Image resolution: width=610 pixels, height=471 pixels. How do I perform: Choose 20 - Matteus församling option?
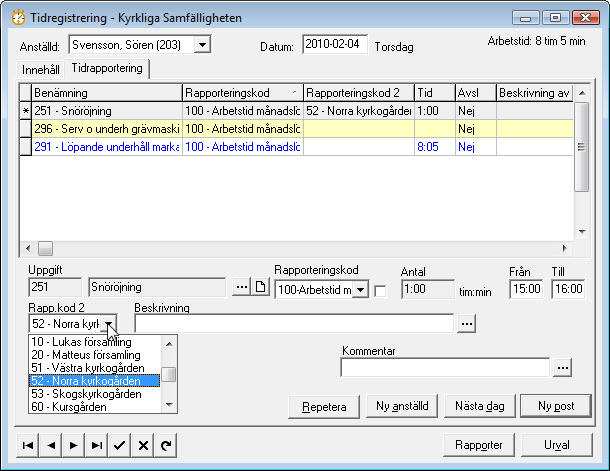pos(95,355)
